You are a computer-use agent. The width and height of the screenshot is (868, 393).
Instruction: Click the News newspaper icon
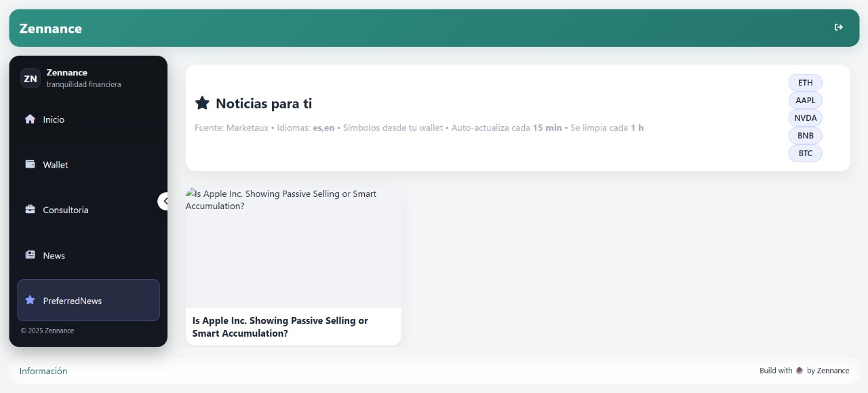pos(30,255)
